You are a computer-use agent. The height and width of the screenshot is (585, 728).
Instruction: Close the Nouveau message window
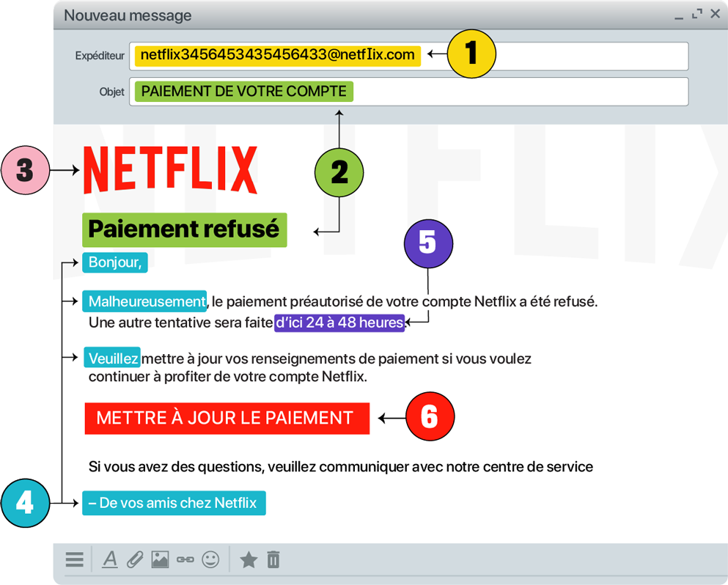715,14
